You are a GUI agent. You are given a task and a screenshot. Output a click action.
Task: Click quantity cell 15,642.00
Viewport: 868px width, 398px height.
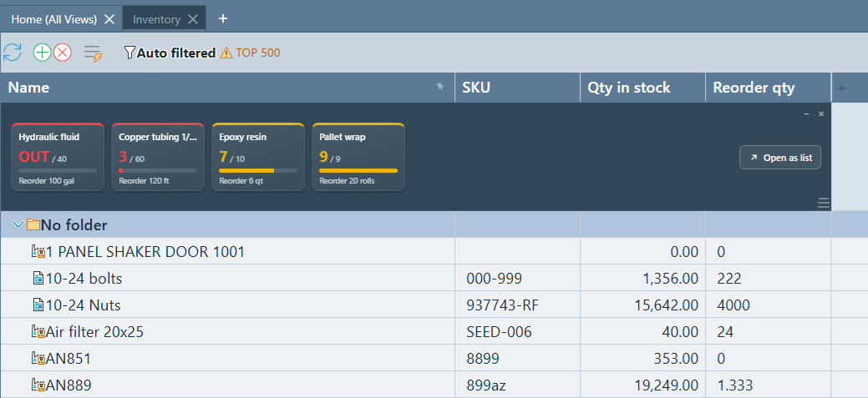[642, 305]
